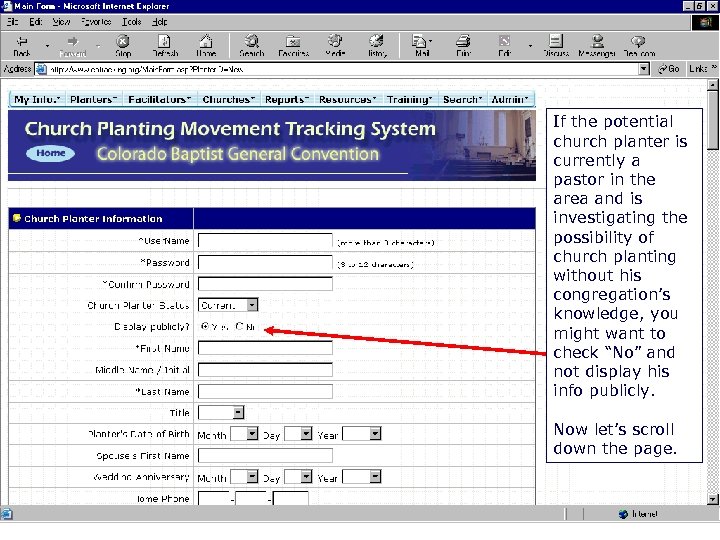The height and width of the screenshot is (540, 720).
Task: Click the Internet zone status bar icon
Action: 623,514
